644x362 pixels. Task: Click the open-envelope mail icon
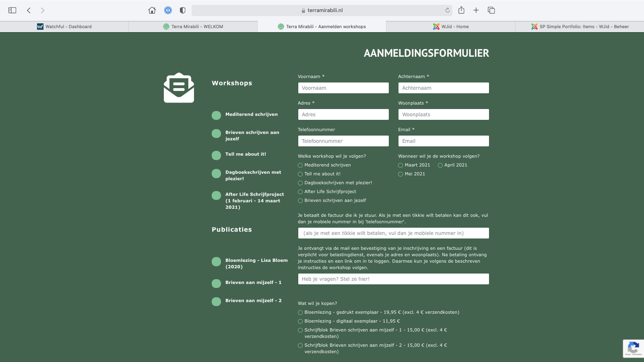[x=179, y=88]
